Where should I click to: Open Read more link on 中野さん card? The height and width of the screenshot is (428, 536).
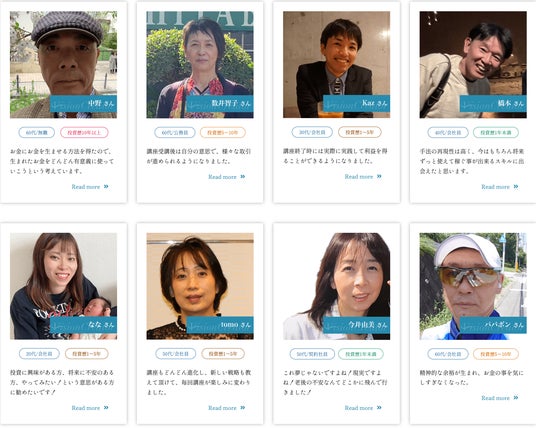click(x=90, y=187)
